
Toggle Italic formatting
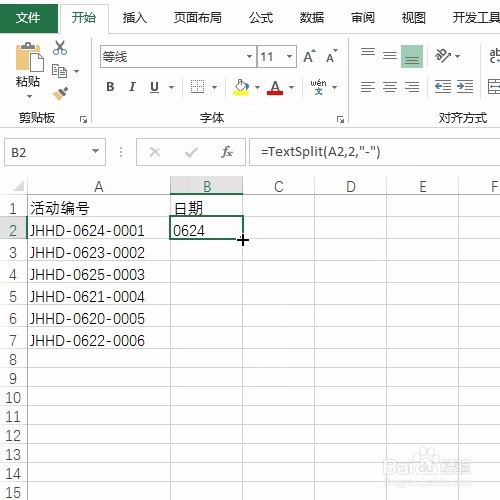click(132, 87)
